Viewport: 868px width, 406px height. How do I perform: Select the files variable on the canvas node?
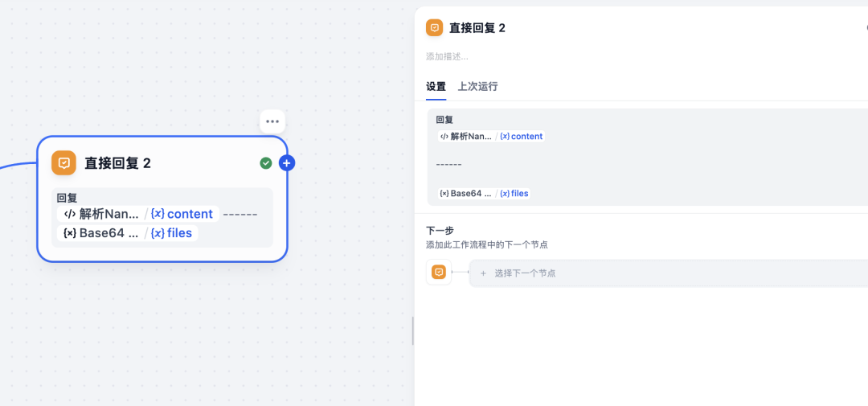172,233
